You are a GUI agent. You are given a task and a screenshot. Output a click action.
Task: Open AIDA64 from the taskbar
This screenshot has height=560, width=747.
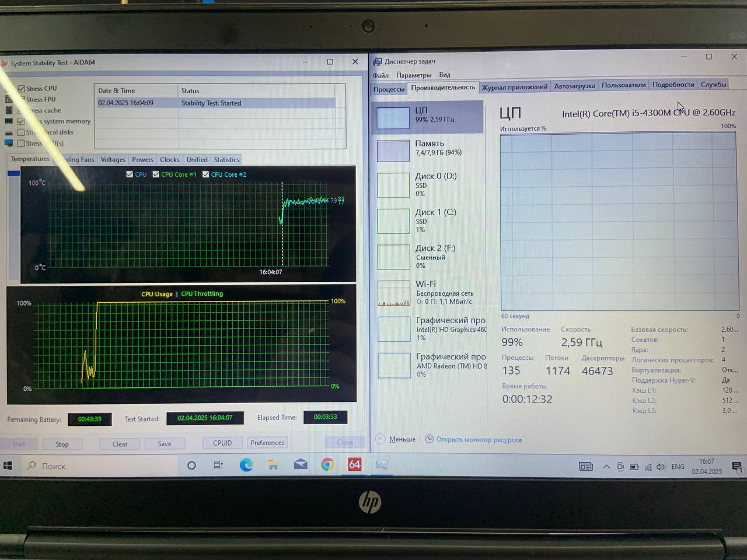tap(354, 464)
